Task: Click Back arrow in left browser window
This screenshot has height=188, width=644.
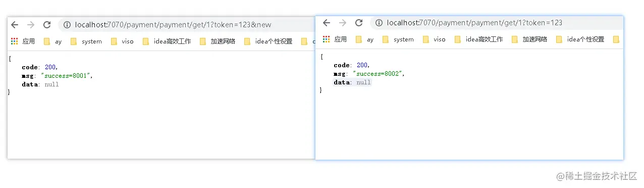Action: coord(15,25)
